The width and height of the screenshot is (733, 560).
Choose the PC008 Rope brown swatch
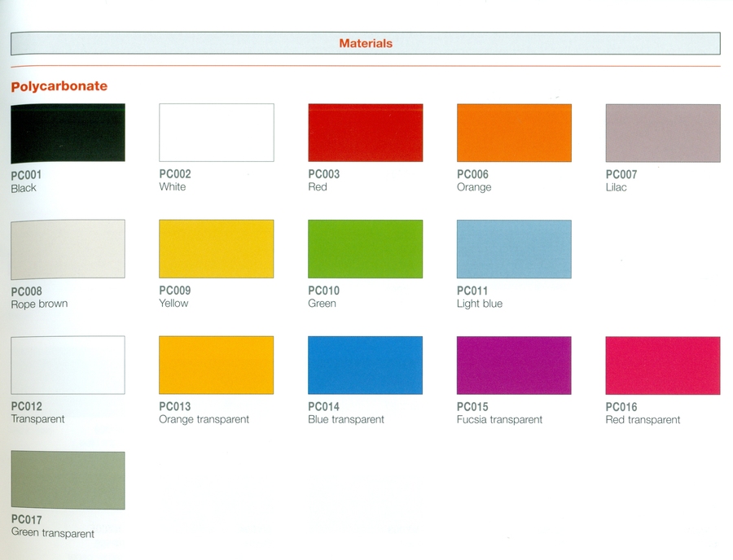[68, 249]
